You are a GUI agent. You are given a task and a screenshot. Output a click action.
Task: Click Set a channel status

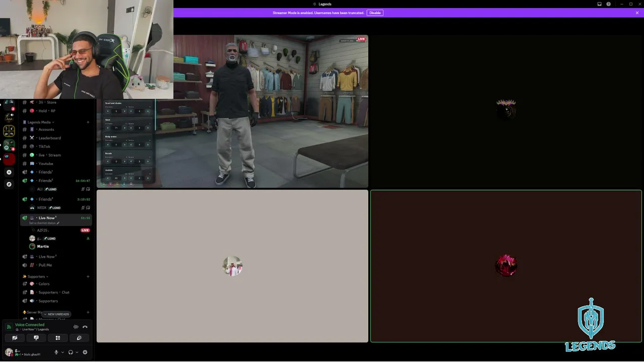(44, 223)
